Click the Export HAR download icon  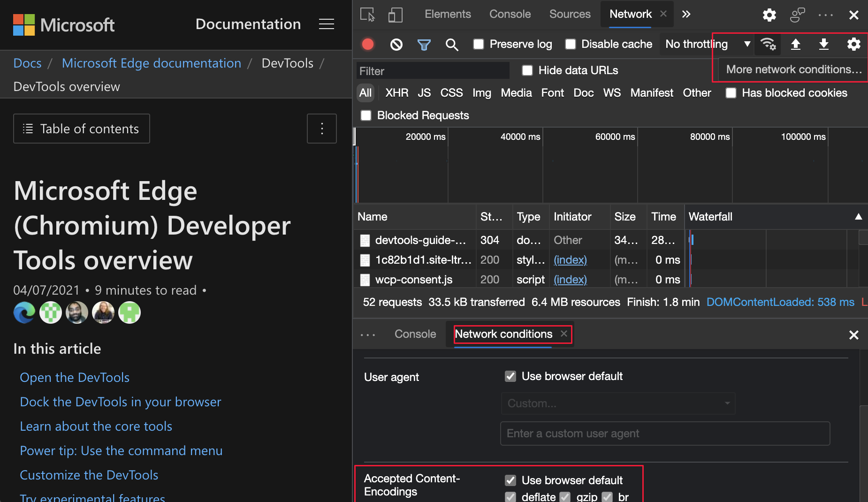(x=823, y=44)
